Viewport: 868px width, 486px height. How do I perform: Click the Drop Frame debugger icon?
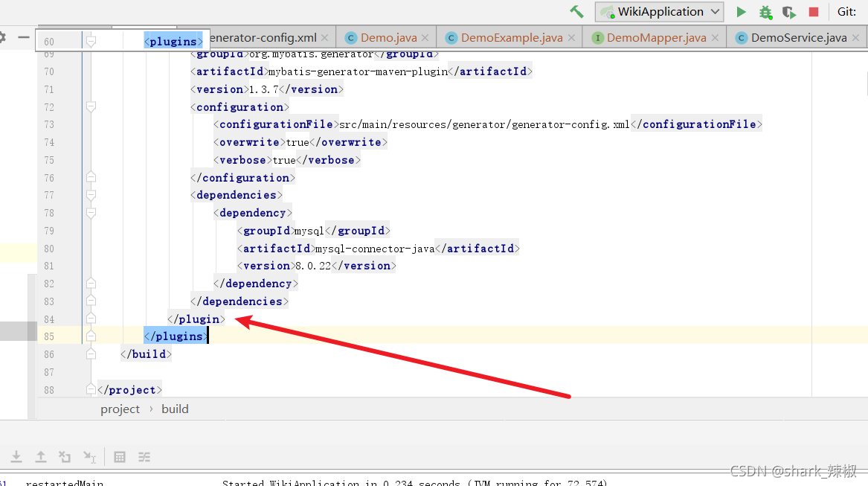(x=65, y=457)
